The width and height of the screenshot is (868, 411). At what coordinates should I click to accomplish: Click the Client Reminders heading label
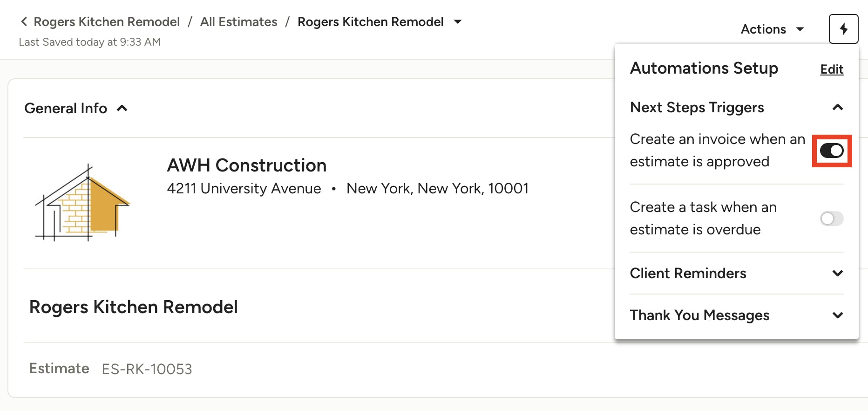688,273
